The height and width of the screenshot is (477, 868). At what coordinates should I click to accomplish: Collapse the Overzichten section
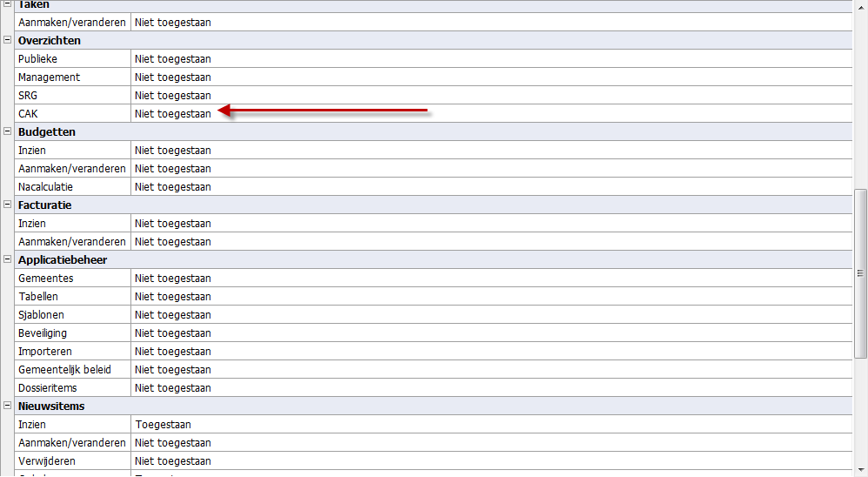click(8, 40)
